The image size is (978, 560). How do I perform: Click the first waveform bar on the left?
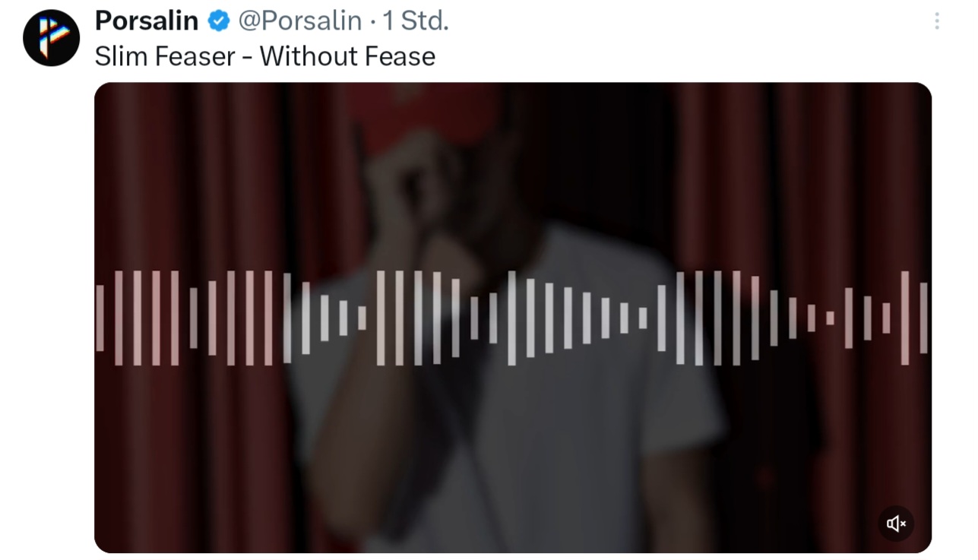(x=100, y=318)
